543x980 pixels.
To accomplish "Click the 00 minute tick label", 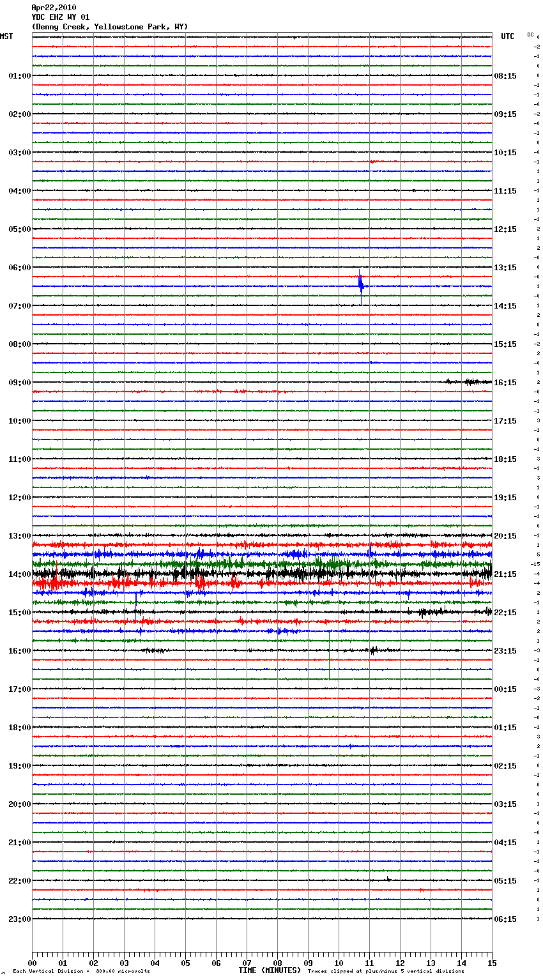I will pos(32,963).
